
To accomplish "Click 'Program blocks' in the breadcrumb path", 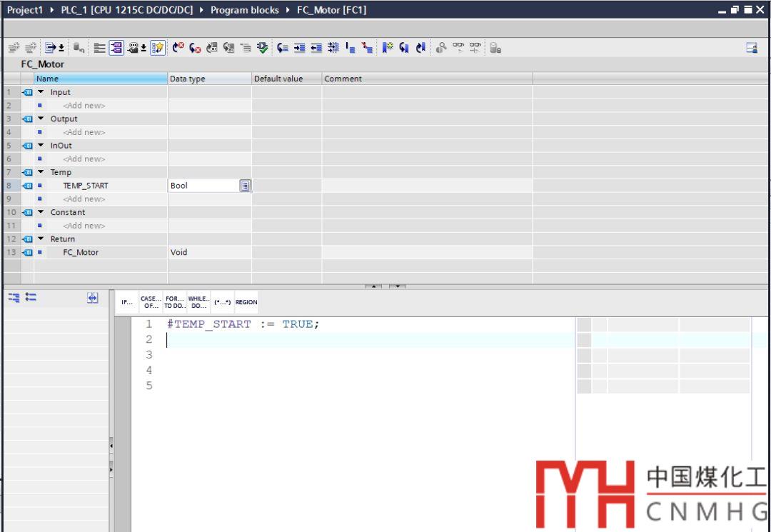I will click(244, 10).
